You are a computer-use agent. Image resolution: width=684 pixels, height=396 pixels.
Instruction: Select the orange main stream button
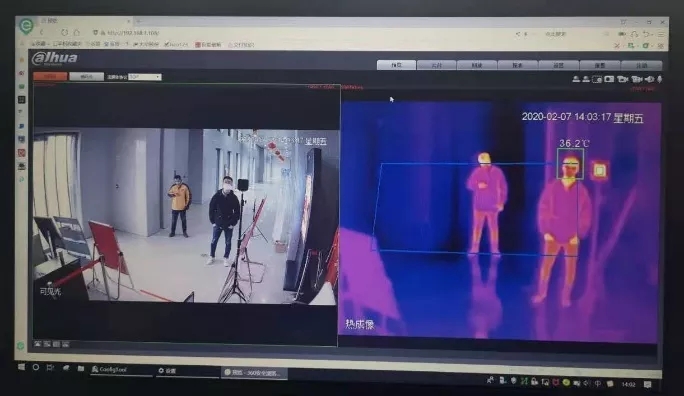pyautogui.click(x=51, y=76)
